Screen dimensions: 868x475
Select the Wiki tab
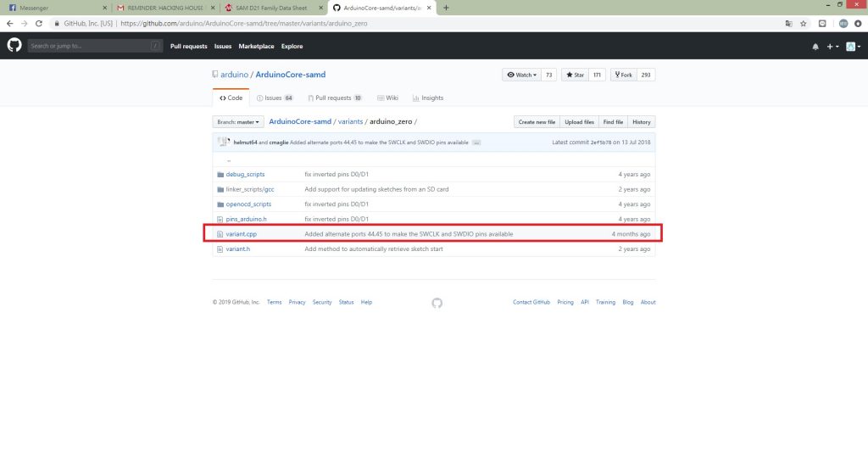click(x=387, y=98)
